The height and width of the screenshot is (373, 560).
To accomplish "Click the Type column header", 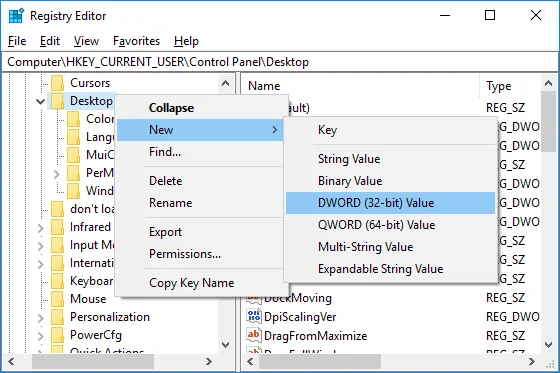I will pyautogui.click(x=510, y=86).
